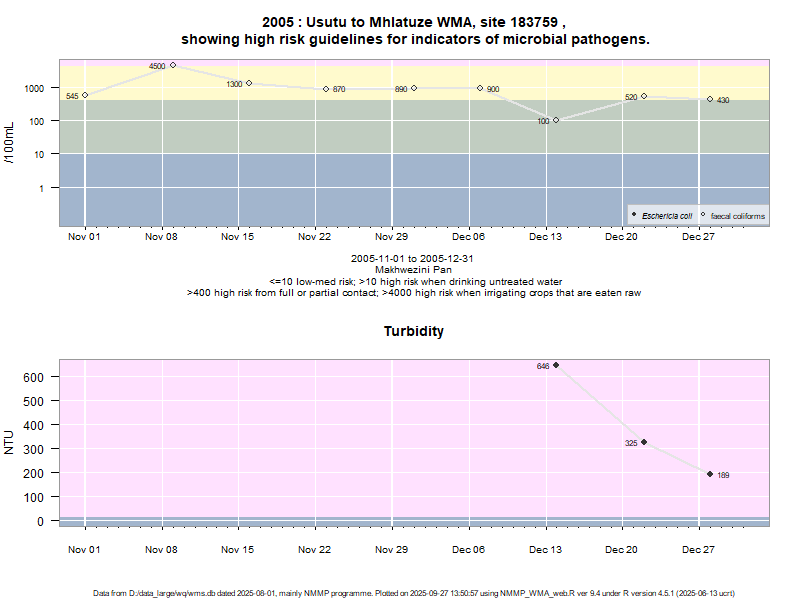Click the Usutu to Mhlatuze WMA title
This screenshot has height=600, width=800.
(x=414, y=22)
